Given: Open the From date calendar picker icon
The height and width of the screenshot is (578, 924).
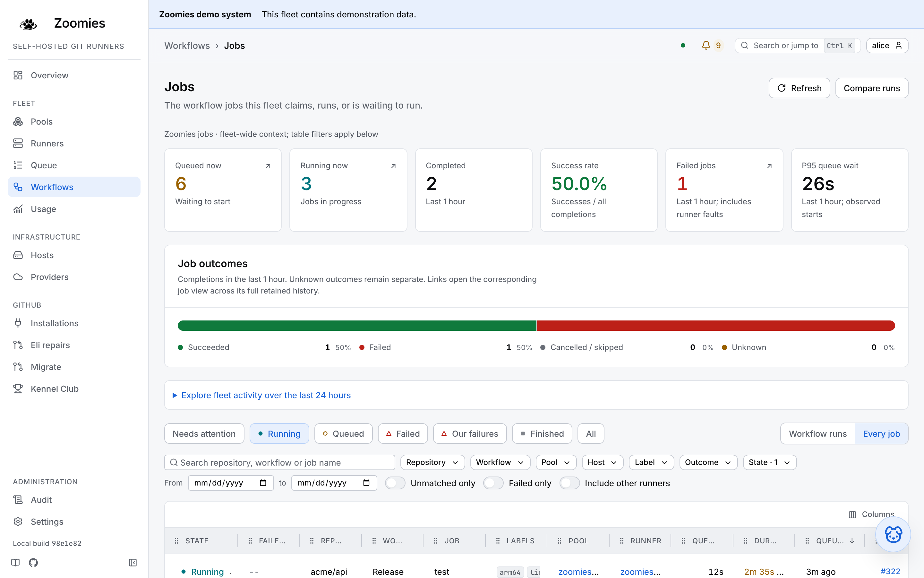Looking at the screenshot, I should coord(263,483).
